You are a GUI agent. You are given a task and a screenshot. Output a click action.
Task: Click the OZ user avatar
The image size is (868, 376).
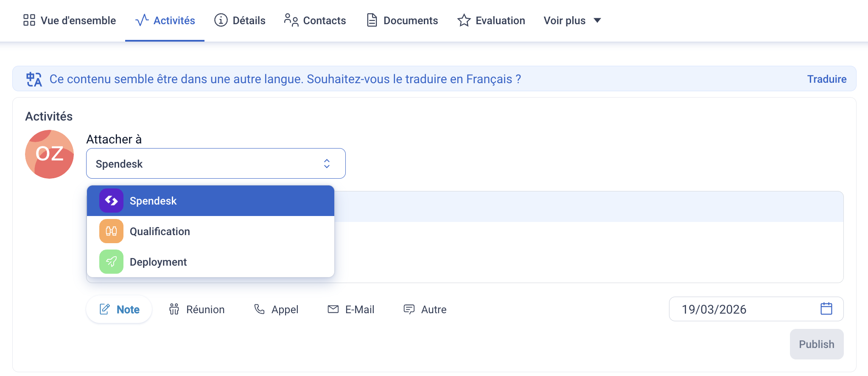tap(49, 154)
